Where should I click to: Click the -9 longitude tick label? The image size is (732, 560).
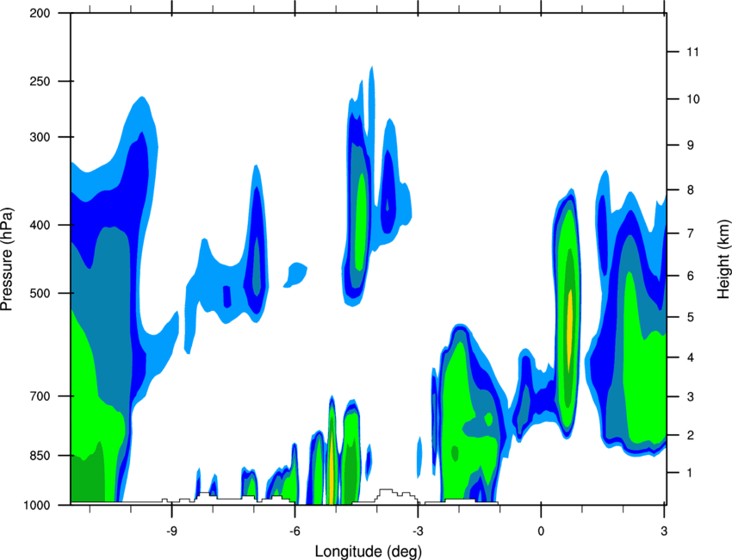(x=171, y=531)
